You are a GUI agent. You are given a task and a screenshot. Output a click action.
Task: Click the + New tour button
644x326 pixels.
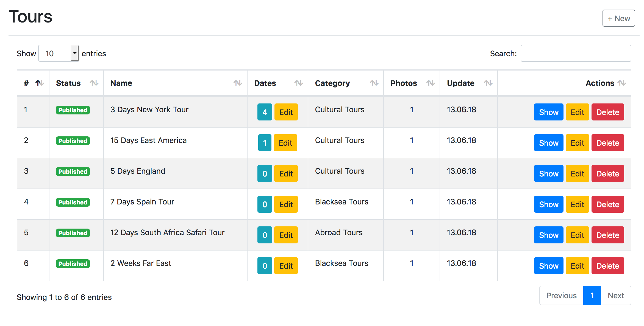click(618, 18)
